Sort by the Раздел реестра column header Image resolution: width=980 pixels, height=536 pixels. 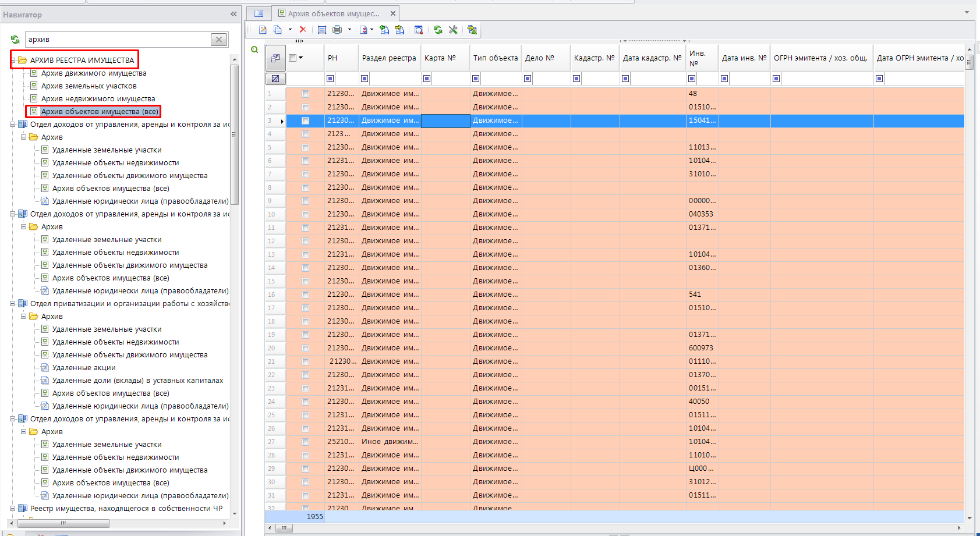point(389,58)
